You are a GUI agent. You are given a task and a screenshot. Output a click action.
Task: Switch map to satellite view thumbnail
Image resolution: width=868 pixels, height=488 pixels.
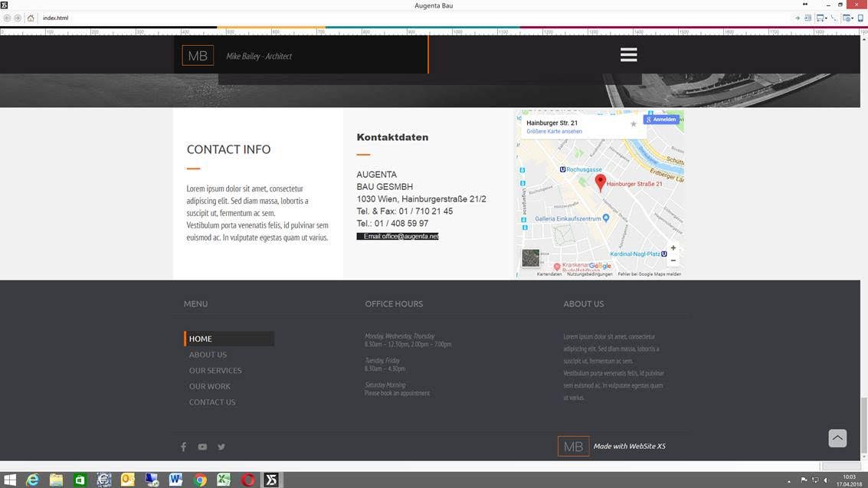click(530, 258)
